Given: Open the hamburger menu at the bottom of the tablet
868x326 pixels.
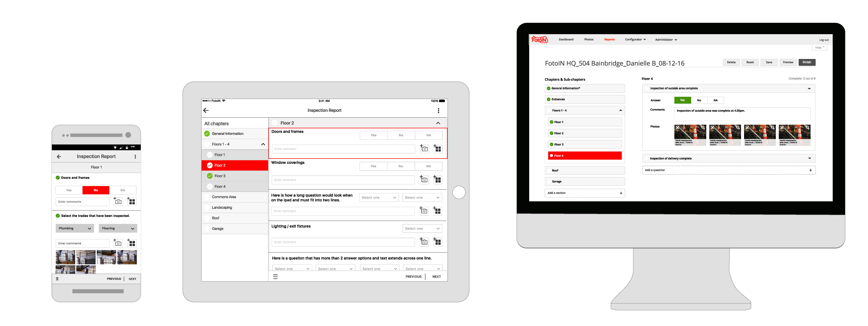Looking at the screenshot, I should tap(275, 277).
